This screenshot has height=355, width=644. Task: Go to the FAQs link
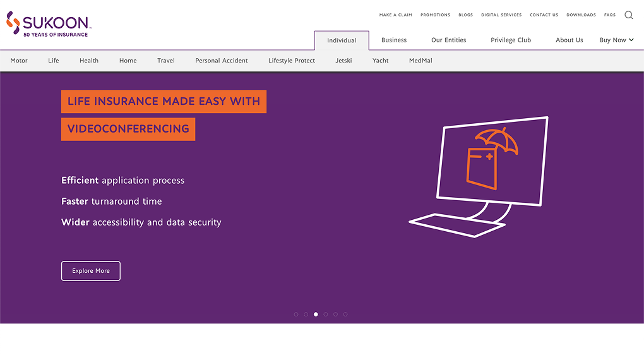610,15
